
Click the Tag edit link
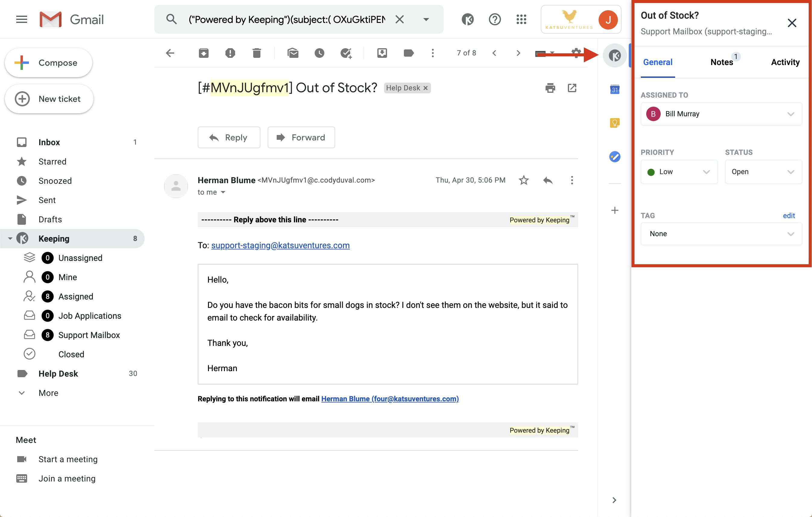tap(788, 215)
